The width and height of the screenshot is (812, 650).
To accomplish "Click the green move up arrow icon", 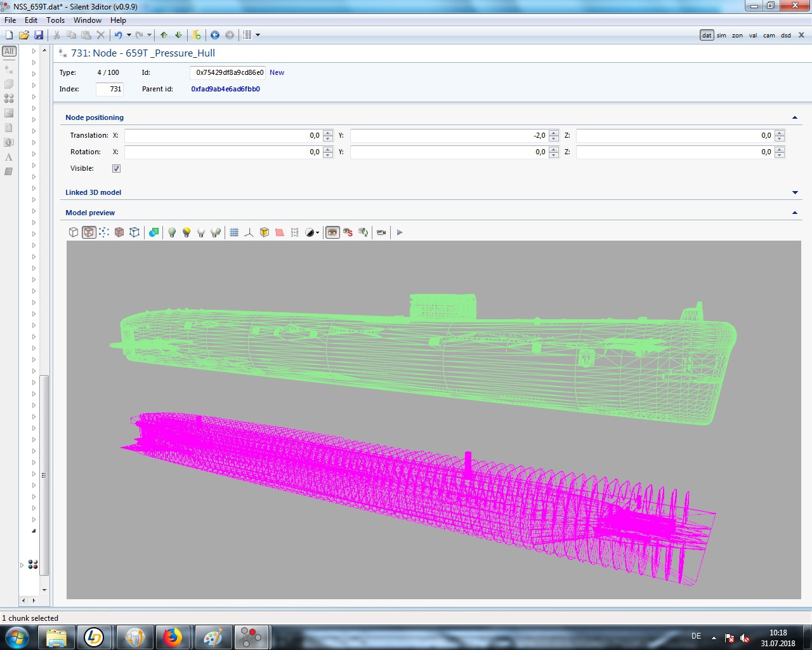I will (x=164, y=35).
